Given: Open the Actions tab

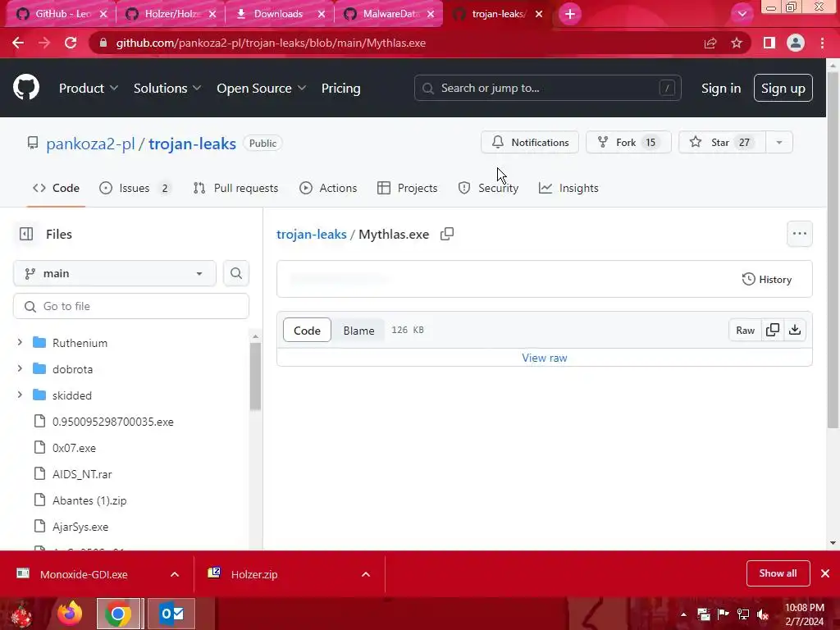Looking at the screenshot, I should [x=328, y=188].
